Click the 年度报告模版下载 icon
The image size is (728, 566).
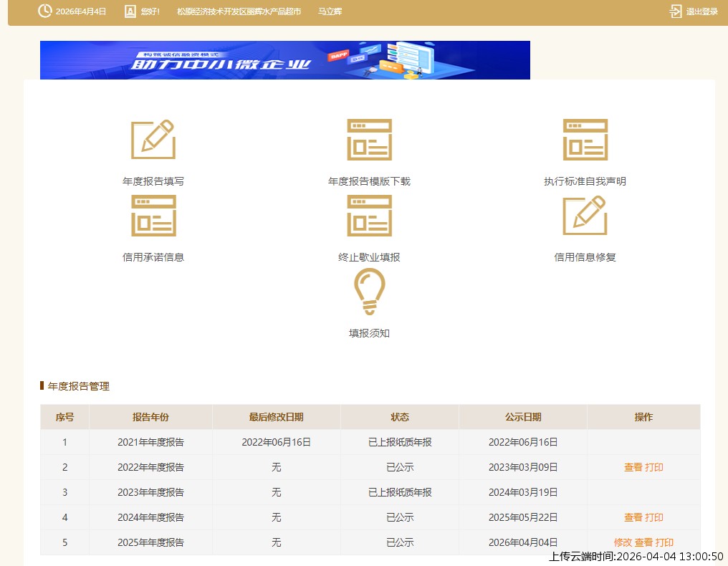tap(369, 140)
